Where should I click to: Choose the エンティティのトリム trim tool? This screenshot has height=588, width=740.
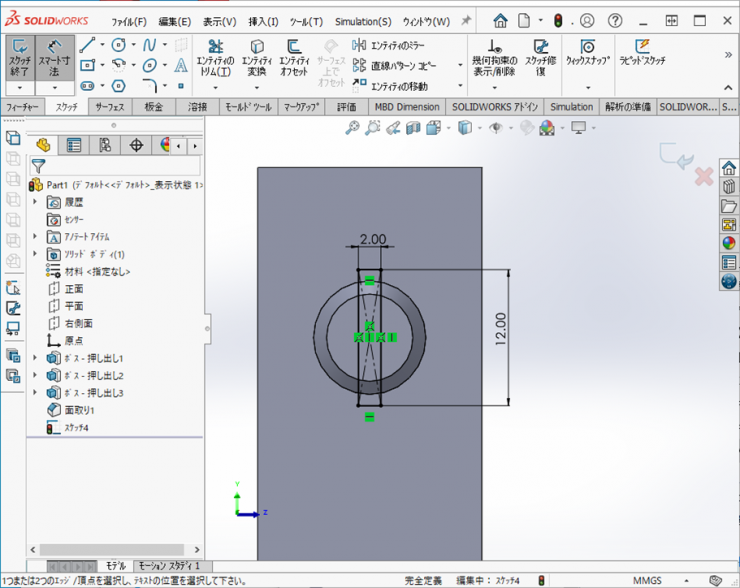pos(215,57)
